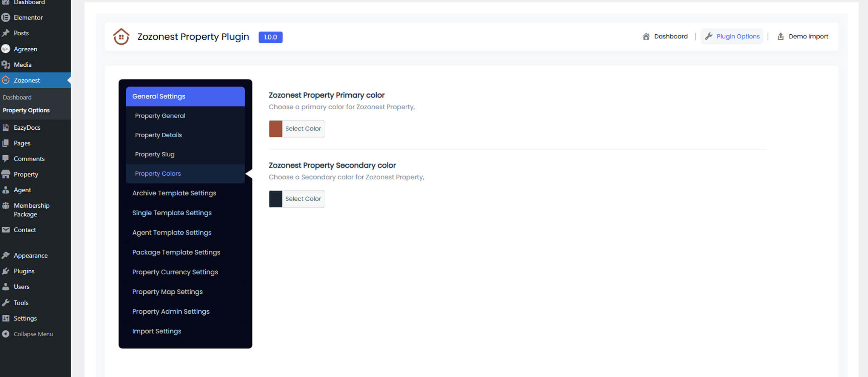Click the EazyDocs document icon
Image resolution: width=868 pixels, height=377 pixels.
(x=6, y=127)
